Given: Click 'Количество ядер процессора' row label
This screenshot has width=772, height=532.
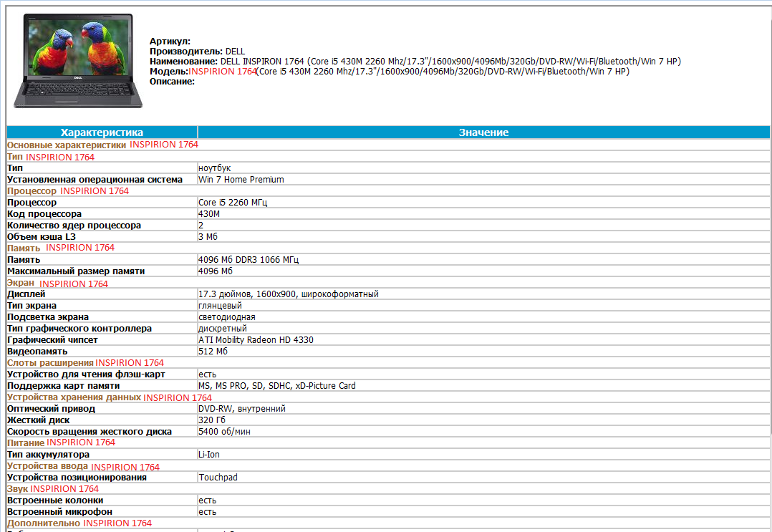Looking at the screenshot, I should pyautogui.click(x=74, y=226).
